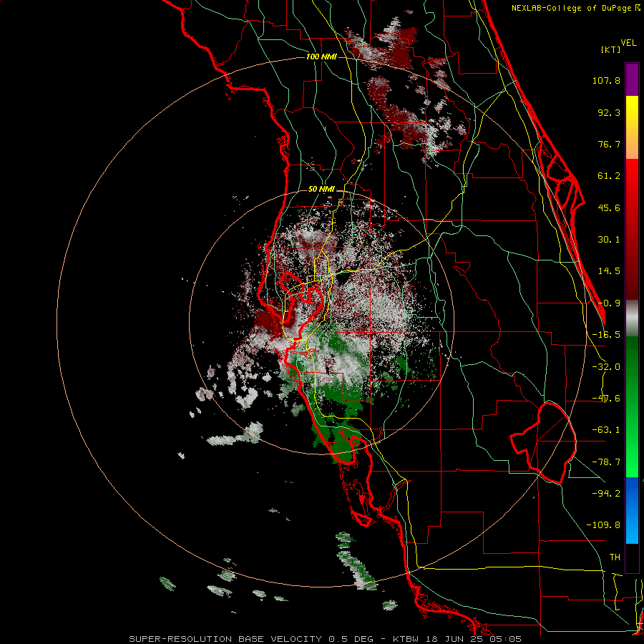
Task: Click the -78.7 value on the velocity scale
Action: [x=606, y=462]
